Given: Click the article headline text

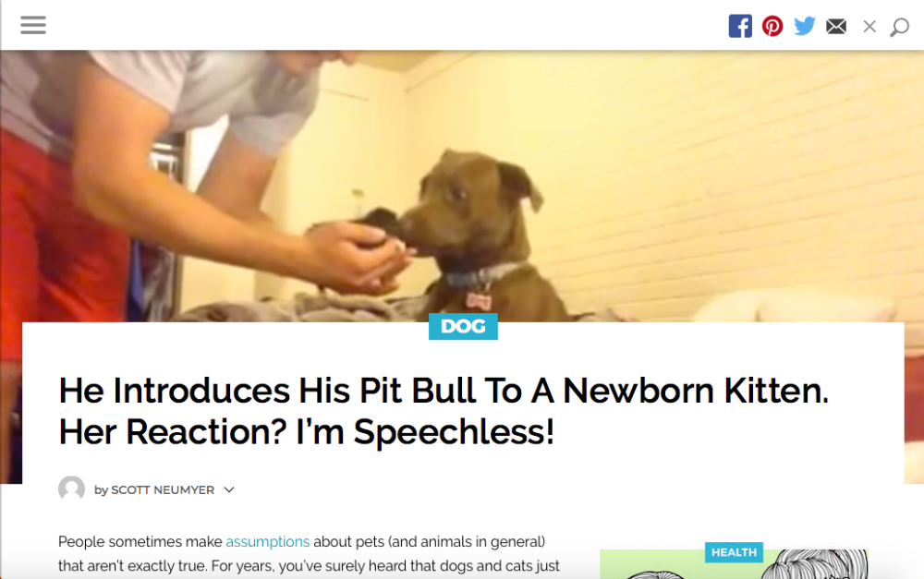Looking at the screenshot, I should coord(444,411).
